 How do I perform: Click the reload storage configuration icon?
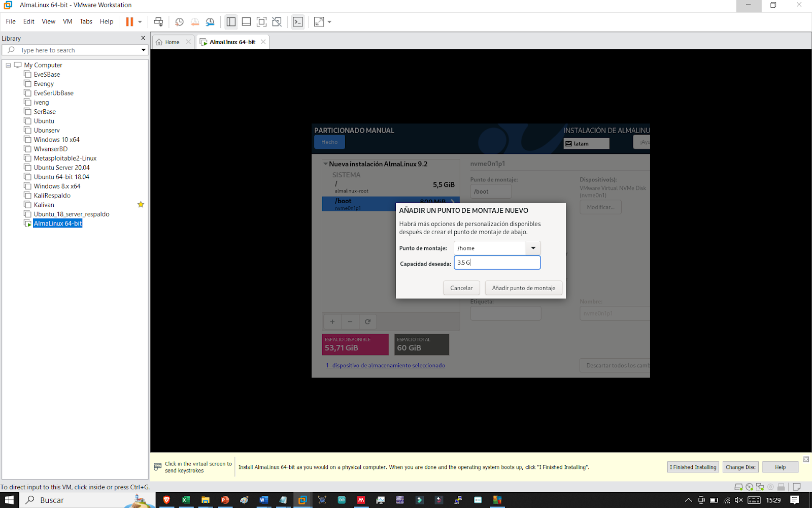click(368, 322)
